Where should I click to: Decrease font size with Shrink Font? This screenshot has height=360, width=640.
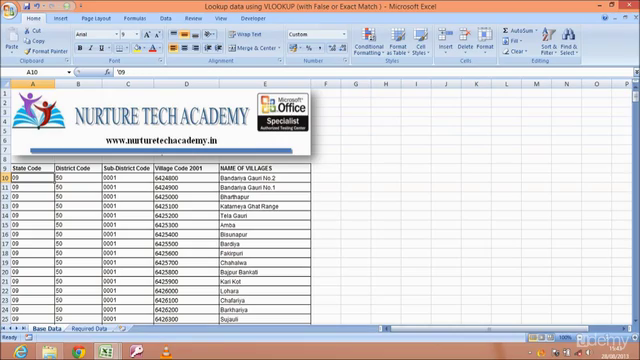tap(157, 35)
